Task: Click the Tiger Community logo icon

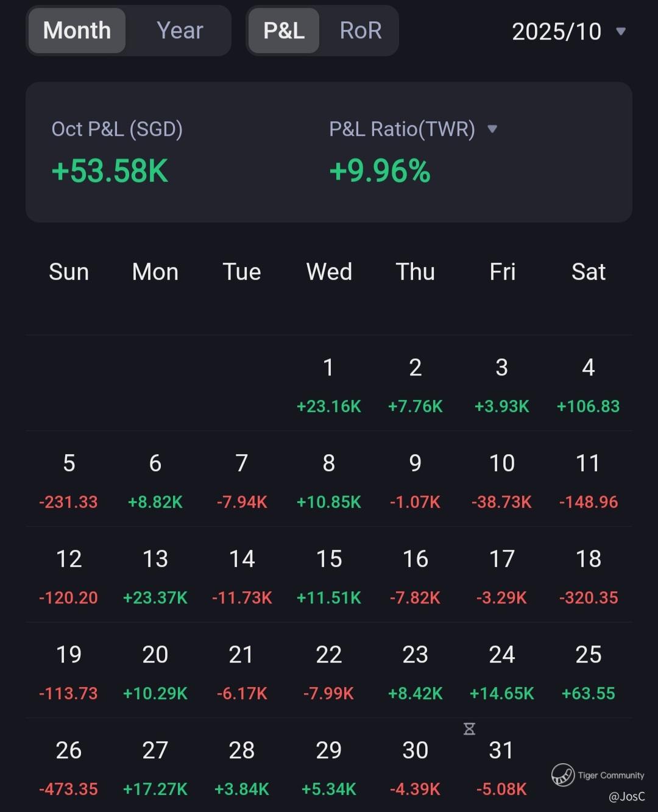Action: 562,775
